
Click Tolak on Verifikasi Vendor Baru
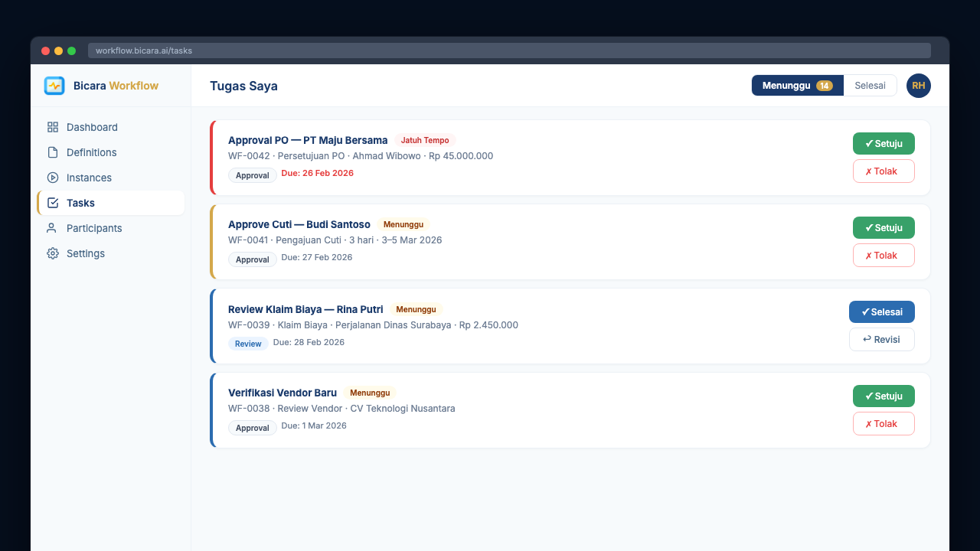(x=884, y=423)
